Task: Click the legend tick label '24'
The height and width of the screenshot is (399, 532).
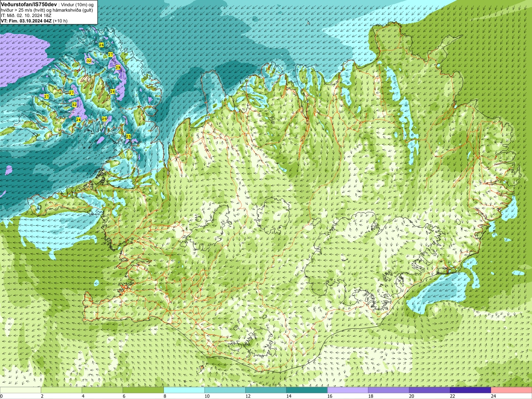Action: pos(493,396)
